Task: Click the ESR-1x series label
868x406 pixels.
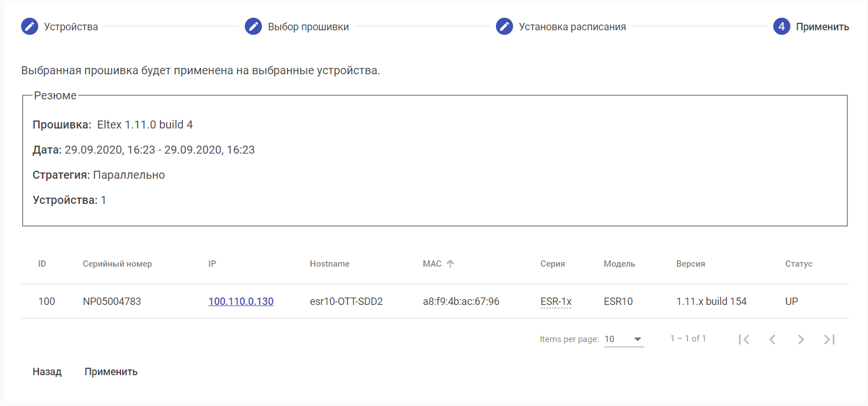Action: [556, 302]
